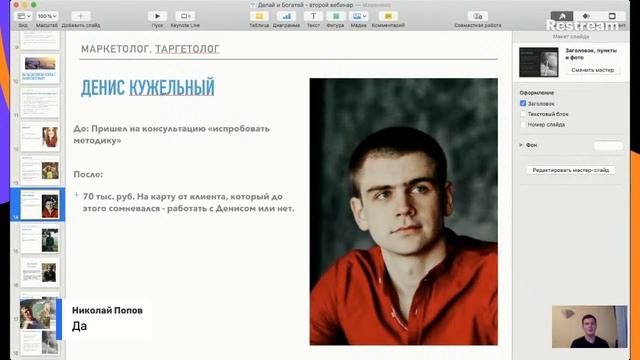Screen dimensions: 640x360
Task: Click the master slide layout preview thumbnail
Action: point(538,62)
